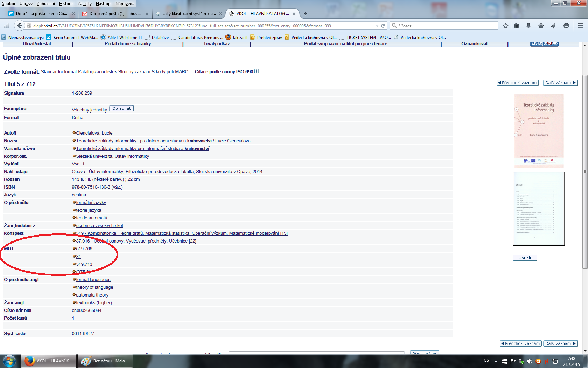The height and width of the screenshot is (368, 588).
Task: Click the author link Ciencialová, Lucie
Action: coord(94,133)
